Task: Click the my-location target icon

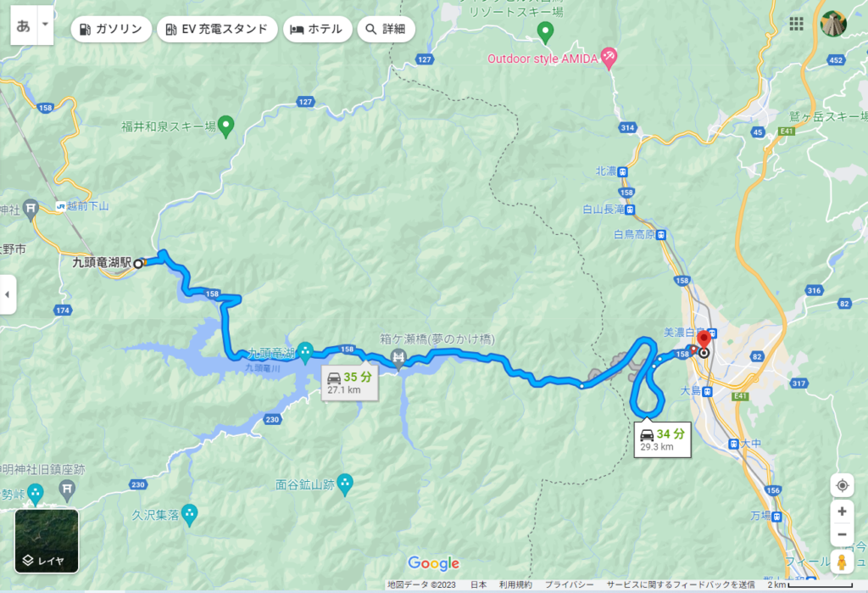Action: pos(842,485)
